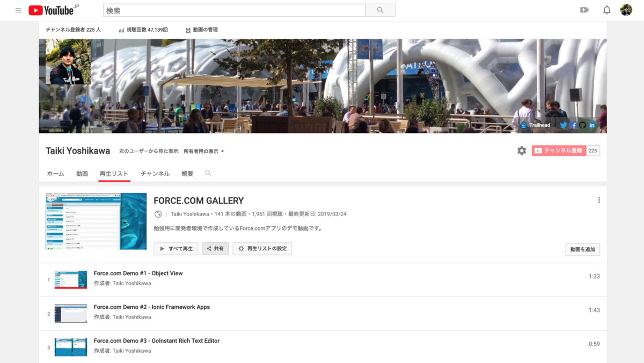Click the YouTube logo to go home
This screenshot has height=363, width=644.
click(x=52, y=10)
